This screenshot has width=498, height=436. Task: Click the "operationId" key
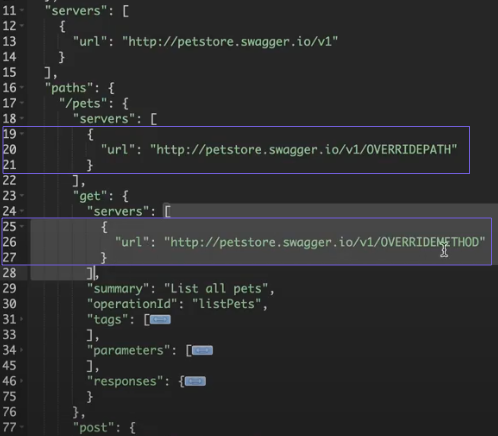(x=132, y=304)
